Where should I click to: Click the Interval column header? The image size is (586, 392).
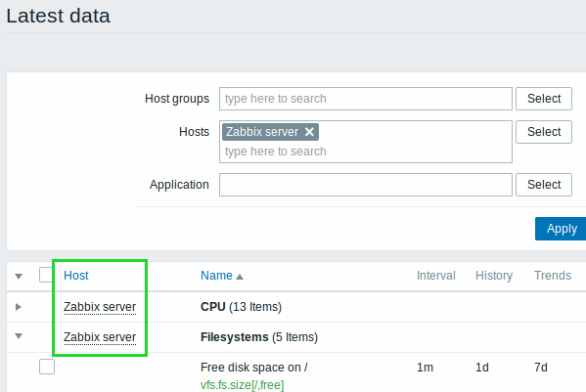(x=435, y=276)
